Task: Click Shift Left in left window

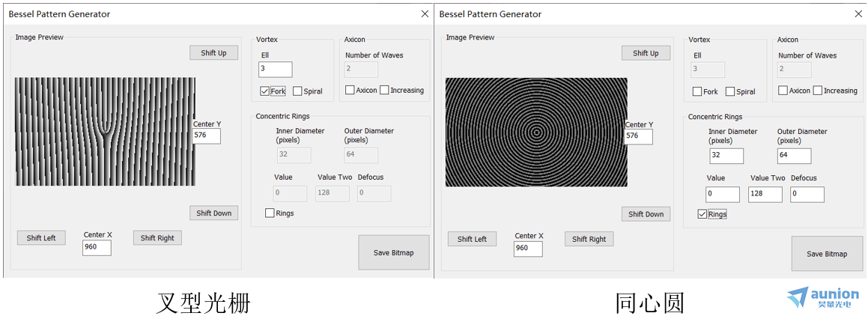Action: (41, 238)
